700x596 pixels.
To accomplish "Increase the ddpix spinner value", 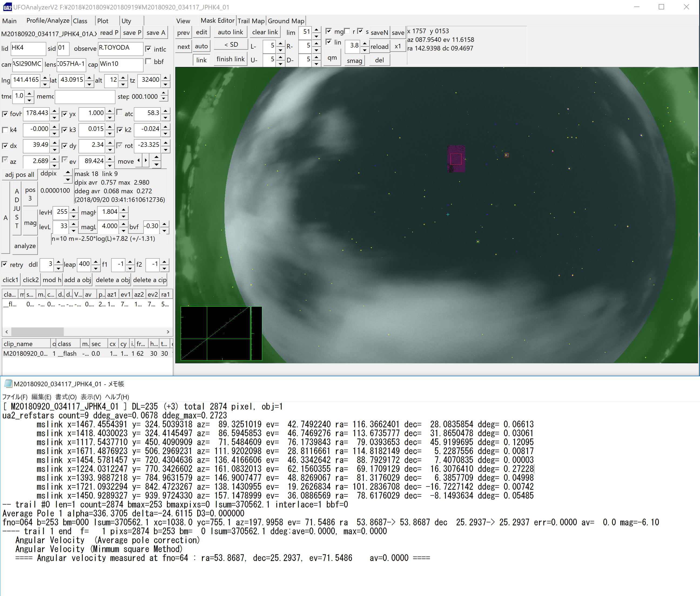I will (68, 172).
